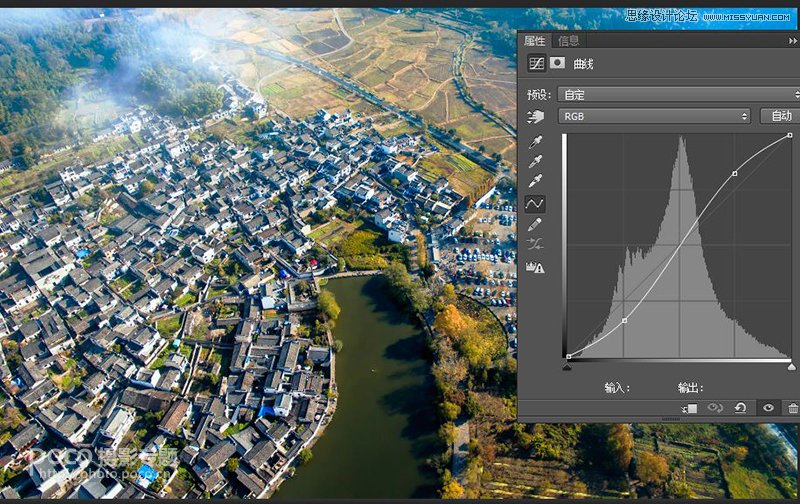800x504 pixels.
Task: Choose the edit points curve tool
Action: [x=536, y=204]
